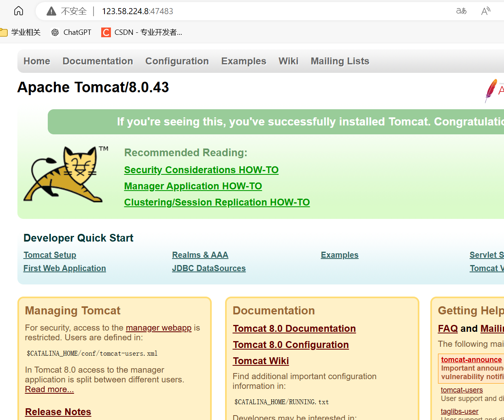Viewport: 504px width, 420px height.
Task: Click the Recommended Reading: heading
Action: pos(186,153)
